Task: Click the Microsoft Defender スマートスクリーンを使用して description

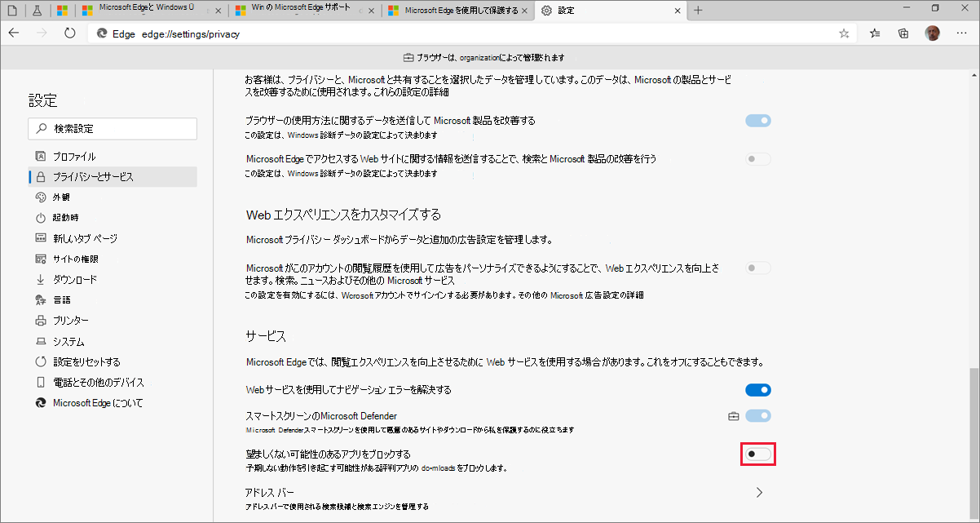Action: (x=411, y=429)
